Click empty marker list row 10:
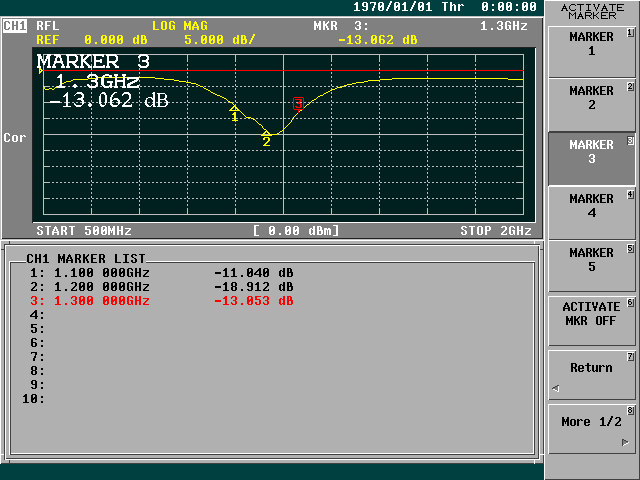The width and height of the screenshot is (640, 480). (33, 399)
